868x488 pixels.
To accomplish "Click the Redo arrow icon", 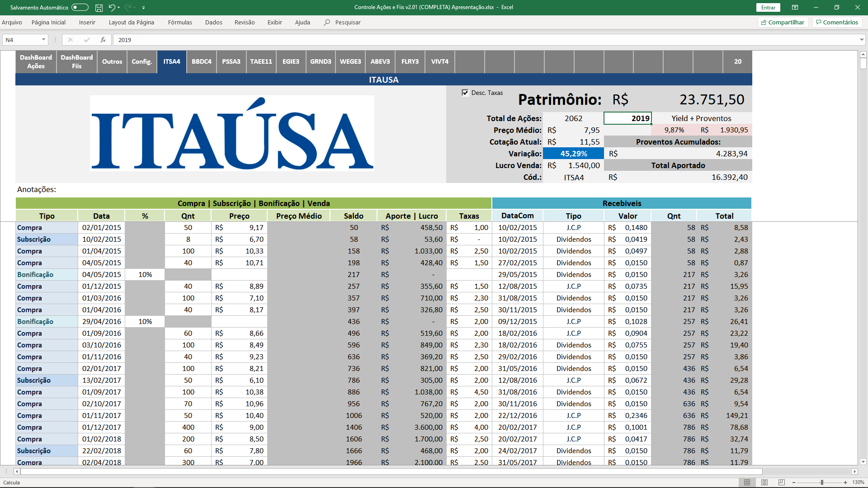I will pos(128,7).
